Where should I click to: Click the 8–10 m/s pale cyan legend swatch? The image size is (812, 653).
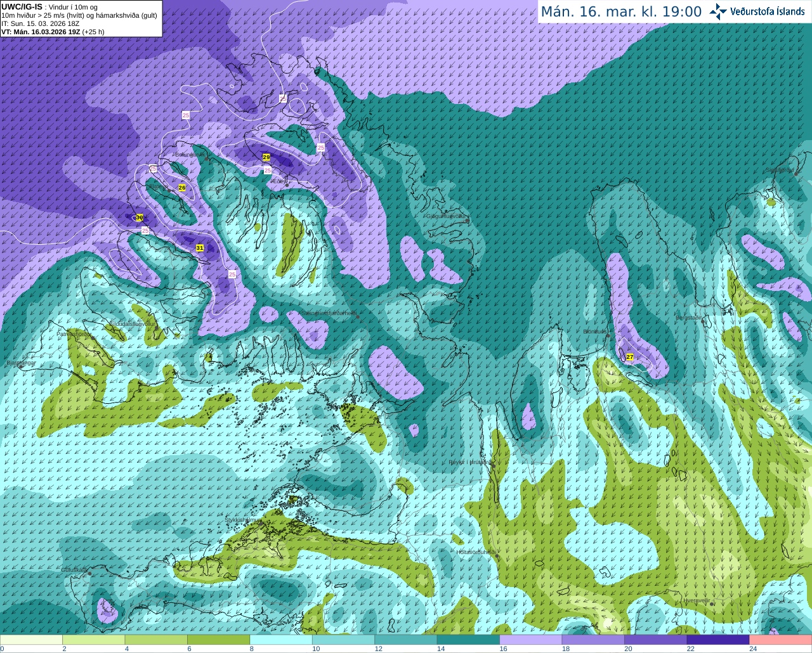coord(281,640)
